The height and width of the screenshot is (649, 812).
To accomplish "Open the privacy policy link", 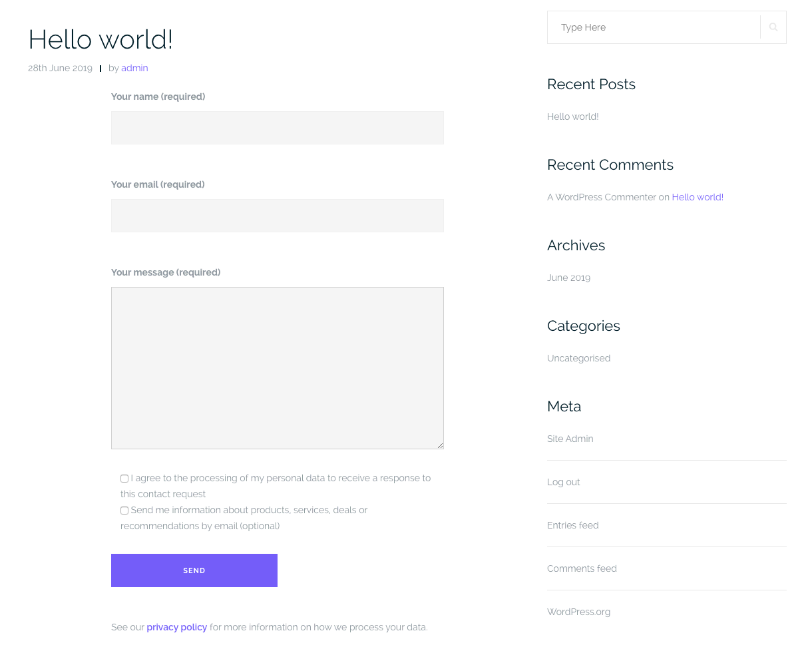I will (x=176, y=627).
